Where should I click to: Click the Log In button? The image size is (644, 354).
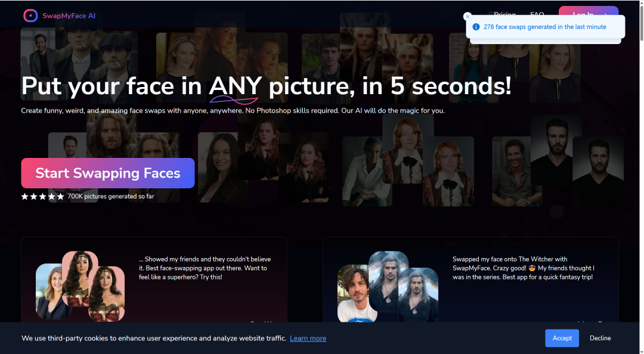point(589,11)
